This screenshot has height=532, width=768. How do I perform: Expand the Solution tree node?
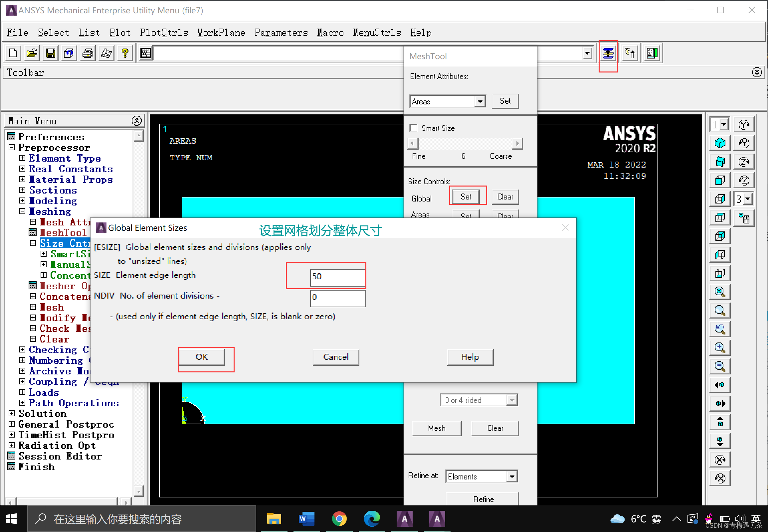(x=12, y=414)
